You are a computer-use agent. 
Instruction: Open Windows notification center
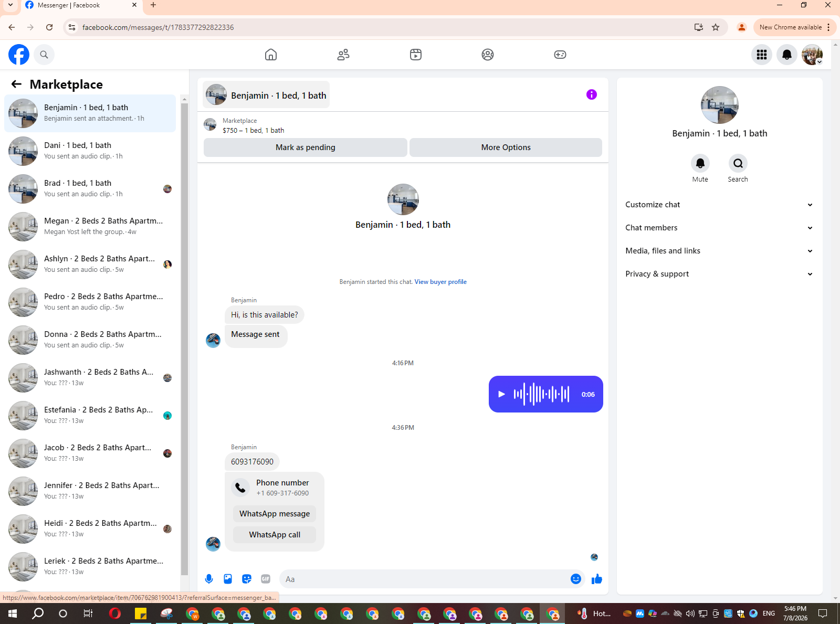[823, 614]
